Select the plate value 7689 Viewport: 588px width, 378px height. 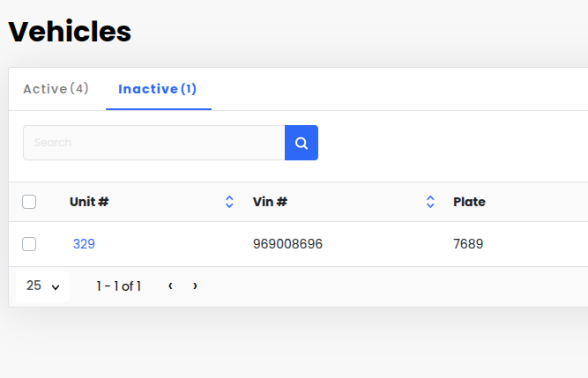pos(468,244)
